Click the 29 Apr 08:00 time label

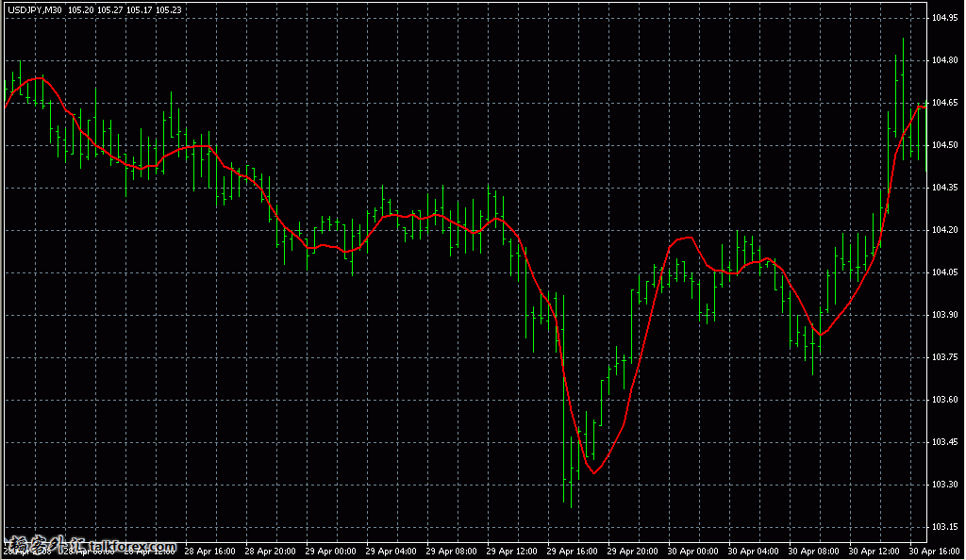point(452,552)
